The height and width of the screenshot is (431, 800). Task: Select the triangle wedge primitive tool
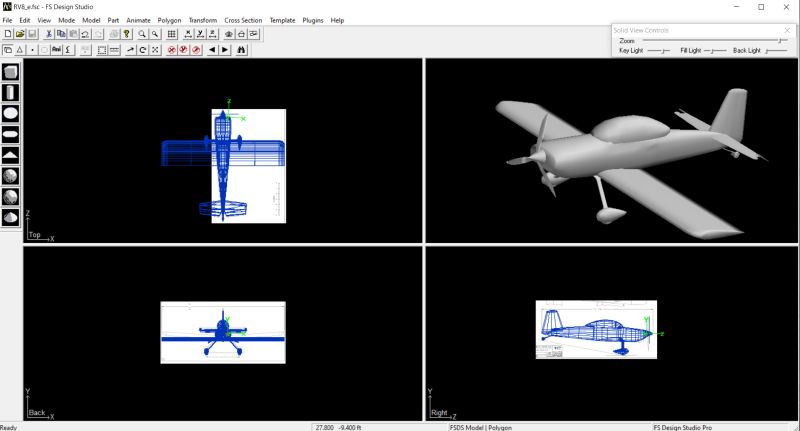(x=11, y=156)
